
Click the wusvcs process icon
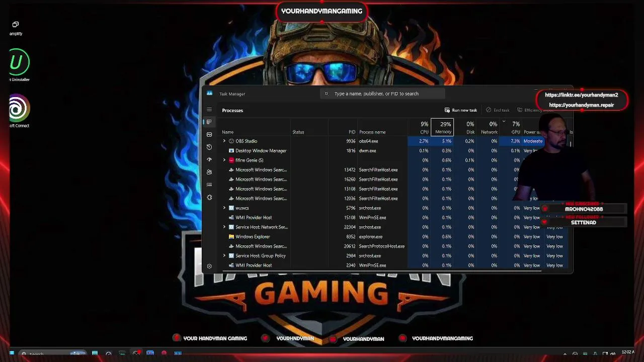coord(231,208)
